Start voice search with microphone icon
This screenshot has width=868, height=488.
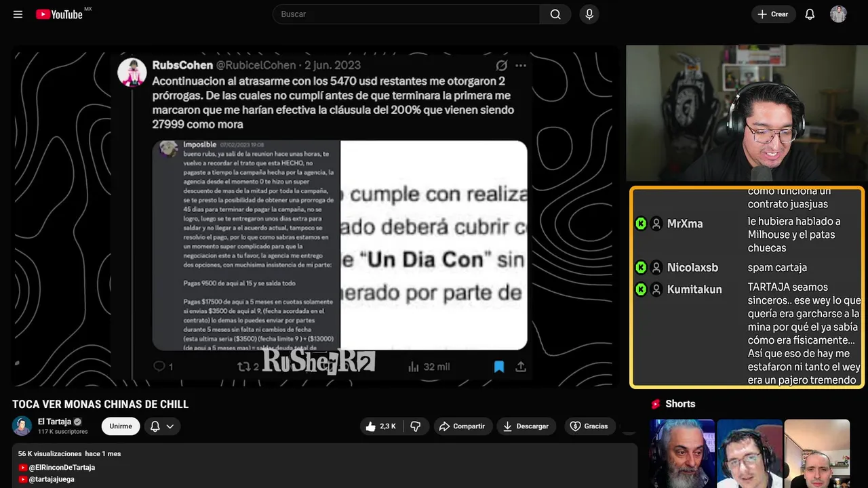coord(589,14)
